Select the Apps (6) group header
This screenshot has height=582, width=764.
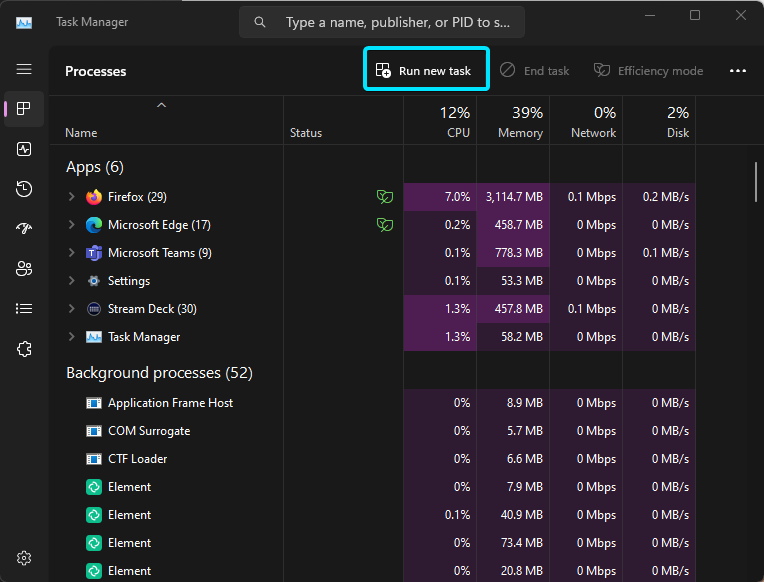[x=95, y=167]
